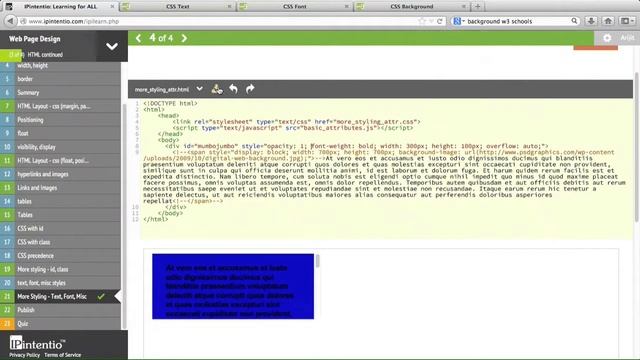640x360 pixels.
Task: Click the main page vertical scrollbar
Action: (x=637, y=147)
